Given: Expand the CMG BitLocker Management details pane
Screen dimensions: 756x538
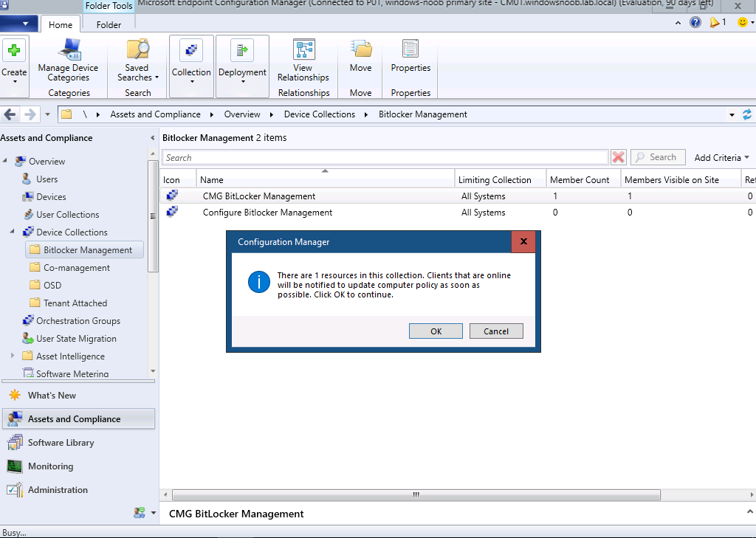Looking at the screenshot, I should pyautogui.click(x=750, y=512).
